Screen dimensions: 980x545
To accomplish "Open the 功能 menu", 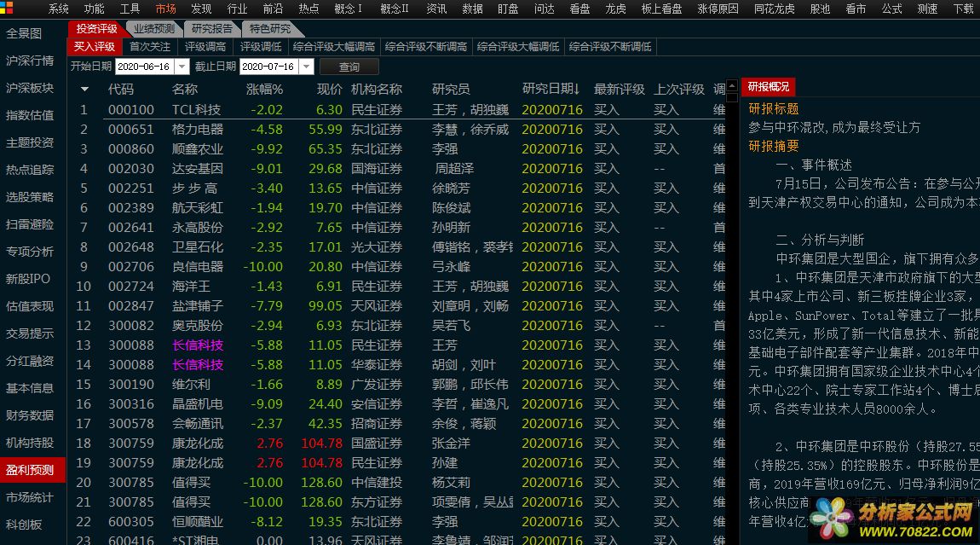I will click(x=94, y=9).
